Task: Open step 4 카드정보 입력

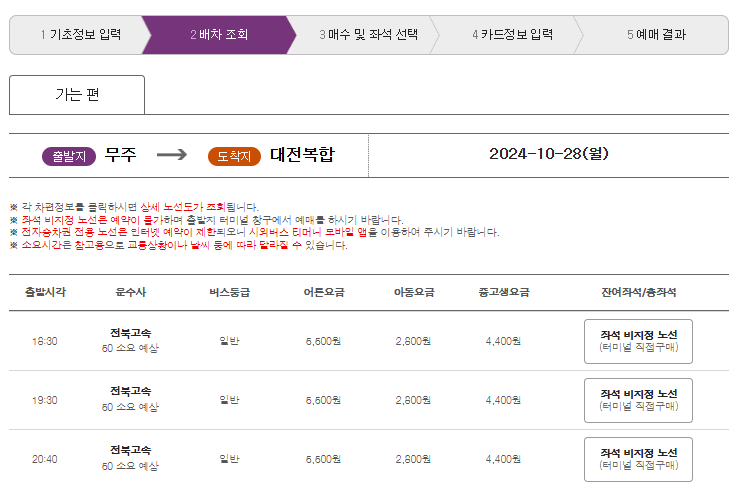Action: (512, 35)
